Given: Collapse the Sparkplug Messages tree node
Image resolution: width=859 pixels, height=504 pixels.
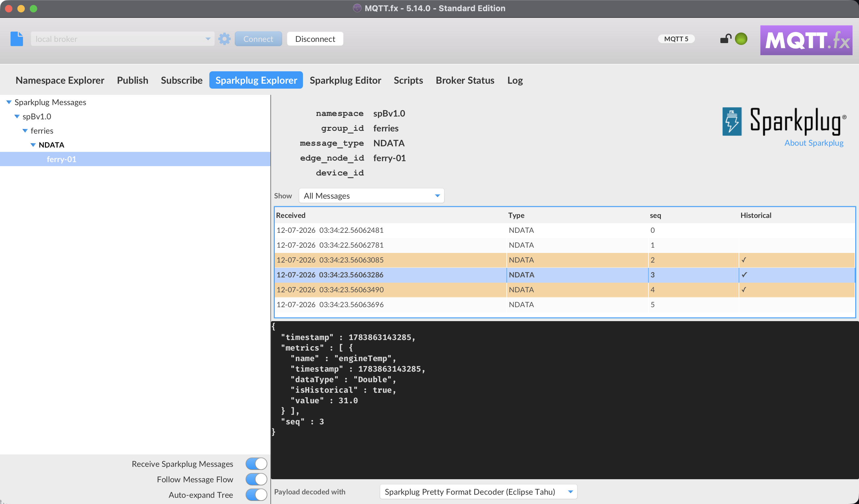Looking at the screenshot, I should coord(9,102).
